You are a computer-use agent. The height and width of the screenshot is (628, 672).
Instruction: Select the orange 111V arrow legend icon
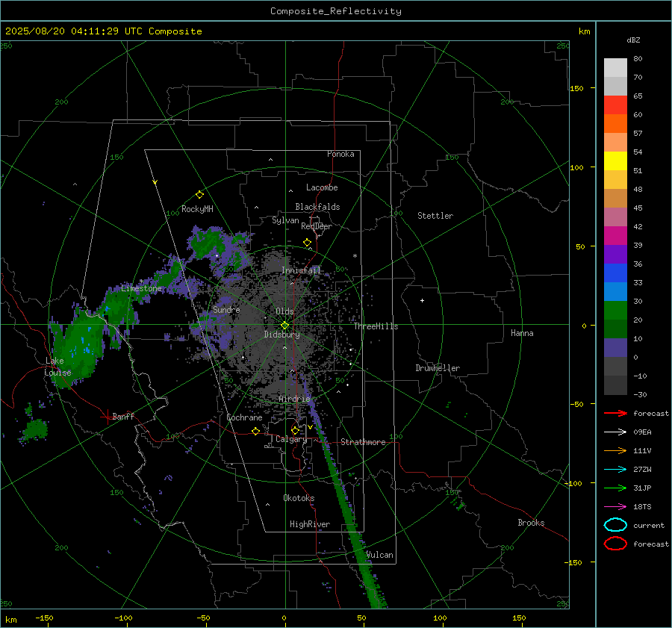pos(615,450)
